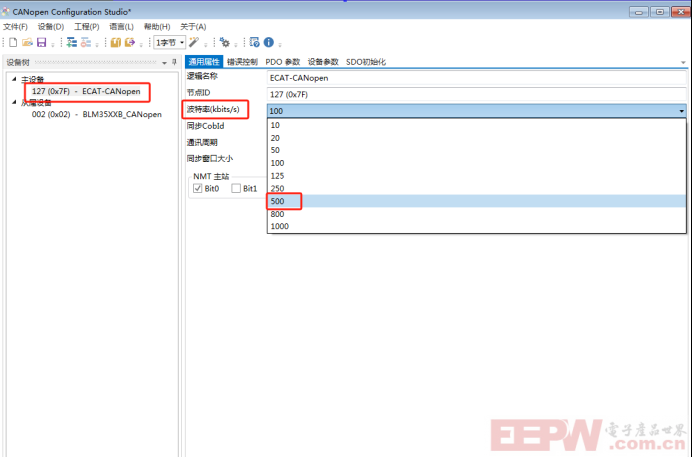692x457 pixels.
Task: Switch to the 通用属性 tab
Action: [x=204, y=62]
